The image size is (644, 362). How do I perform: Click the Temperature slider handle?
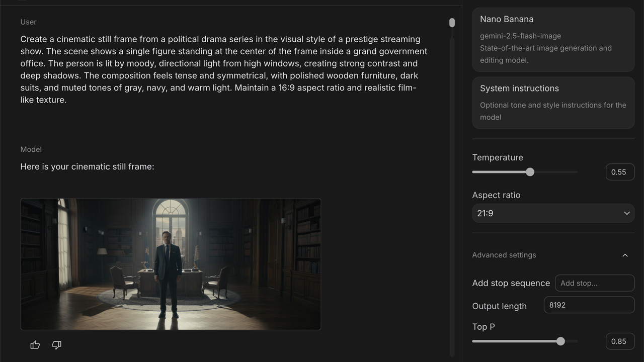point(530,172)
